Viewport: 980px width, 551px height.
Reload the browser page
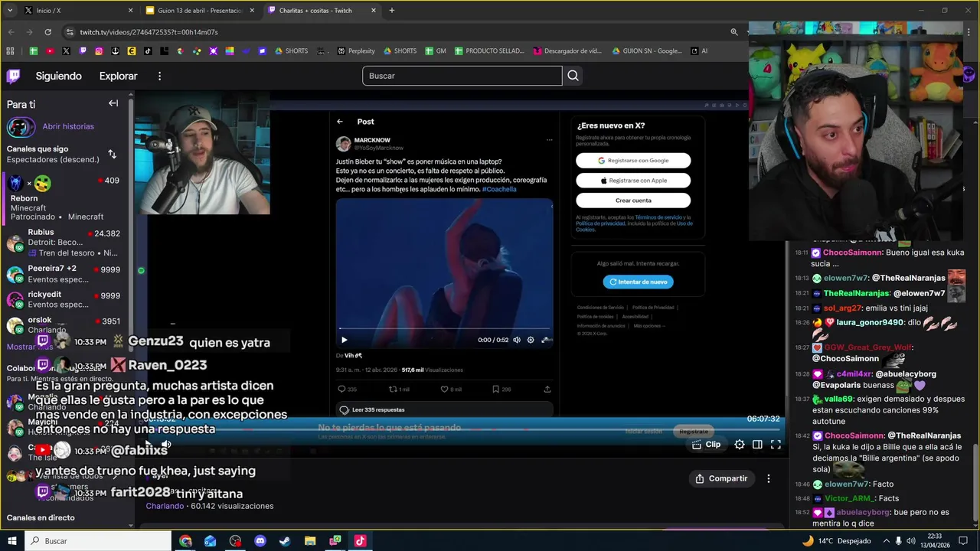pos(47,32)
